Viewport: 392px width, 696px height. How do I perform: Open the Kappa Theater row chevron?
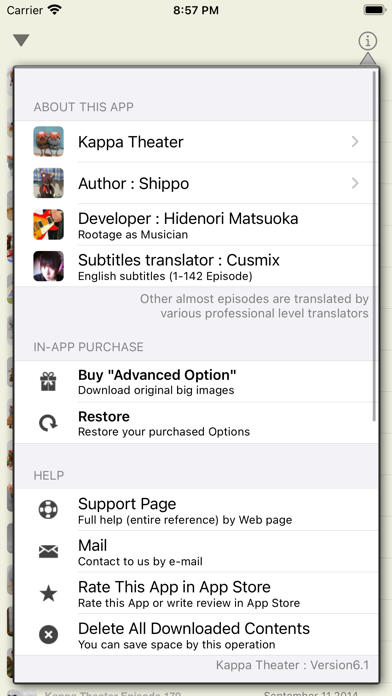click(x=355, y=142)
